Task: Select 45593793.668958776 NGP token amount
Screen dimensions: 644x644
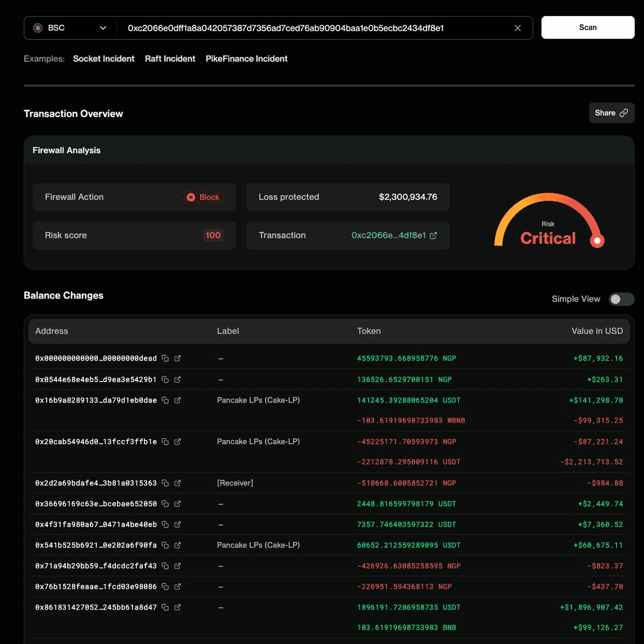Action: pyautogui.click(x=406, y=358)
